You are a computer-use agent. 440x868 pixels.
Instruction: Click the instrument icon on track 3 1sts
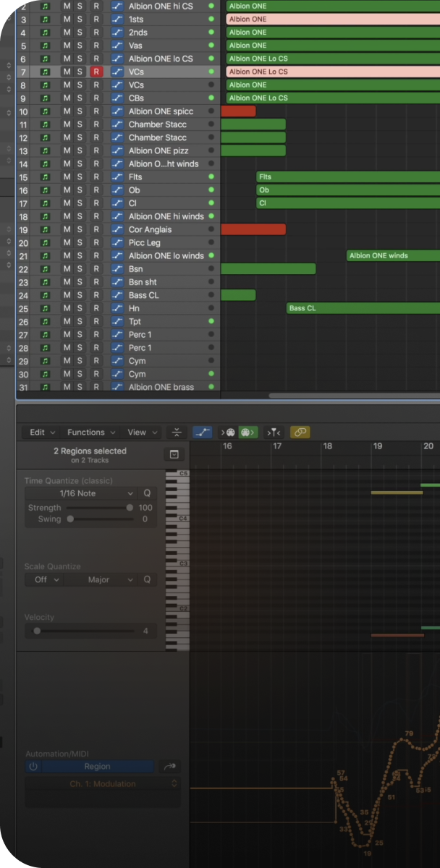(45, 20)
